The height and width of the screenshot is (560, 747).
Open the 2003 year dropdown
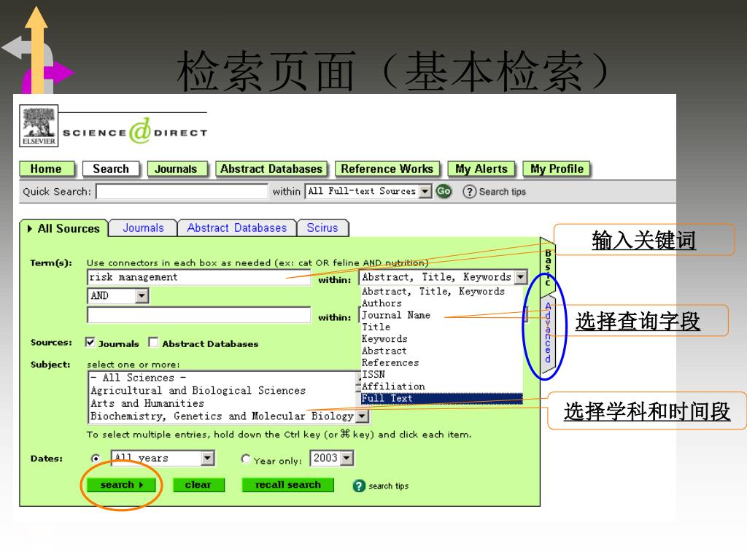(347, 458)
